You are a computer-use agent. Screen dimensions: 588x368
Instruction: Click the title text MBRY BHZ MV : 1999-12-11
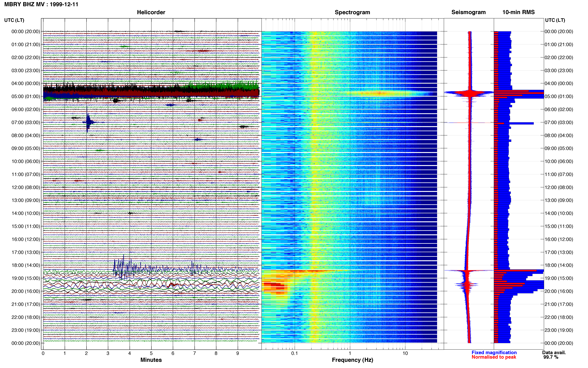click(x=41, y=4)
